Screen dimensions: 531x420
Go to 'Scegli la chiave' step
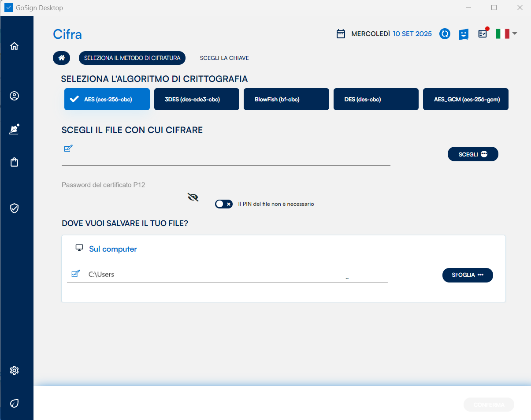pyautogui.click(x=224, y=58)
